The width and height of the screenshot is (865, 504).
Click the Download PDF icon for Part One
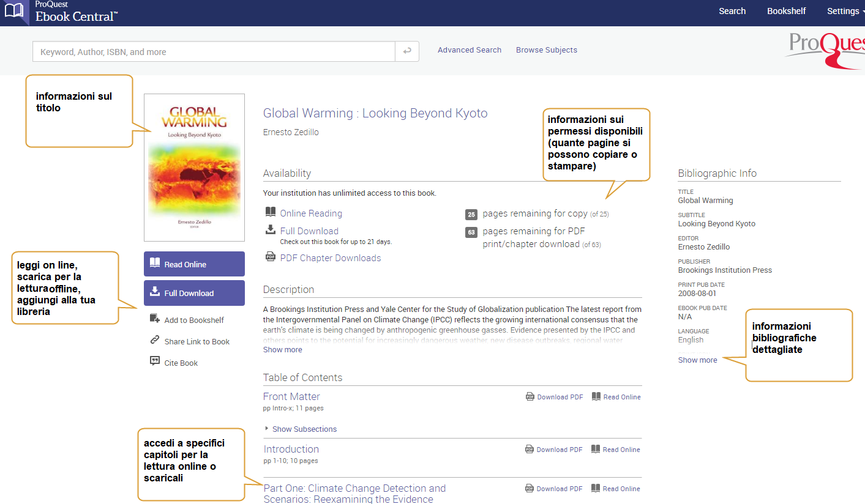click(530, 489)
